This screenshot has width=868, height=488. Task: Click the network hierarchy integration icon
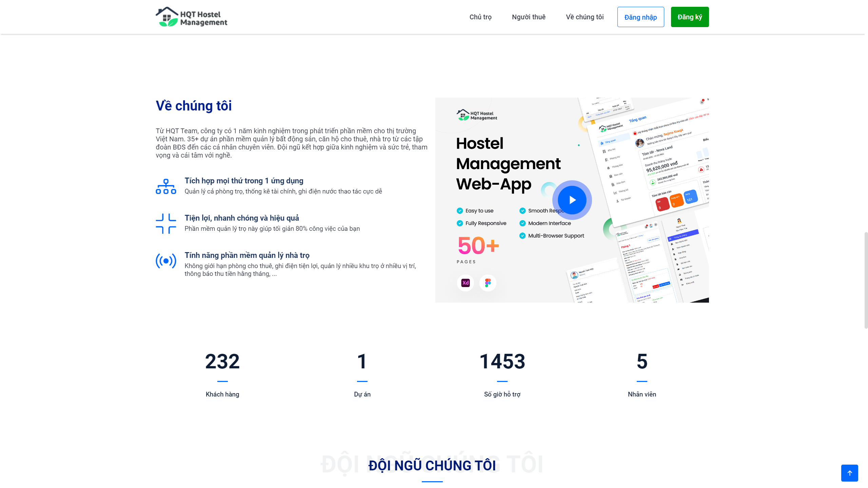pyautogui.click(x=166, y=186)
